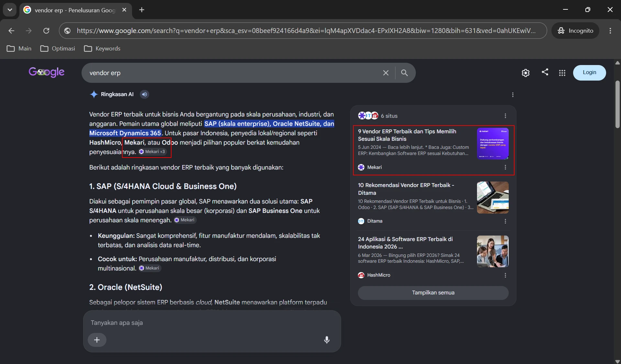Reload the current page
Image resolution: width=621 pixels, height=364 pixels.
[46, 31]
